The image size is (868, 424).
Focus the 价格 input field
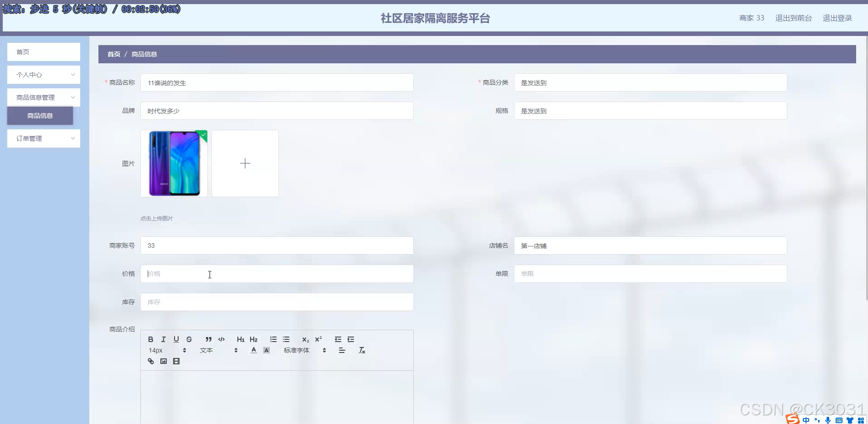pos(277,274)
